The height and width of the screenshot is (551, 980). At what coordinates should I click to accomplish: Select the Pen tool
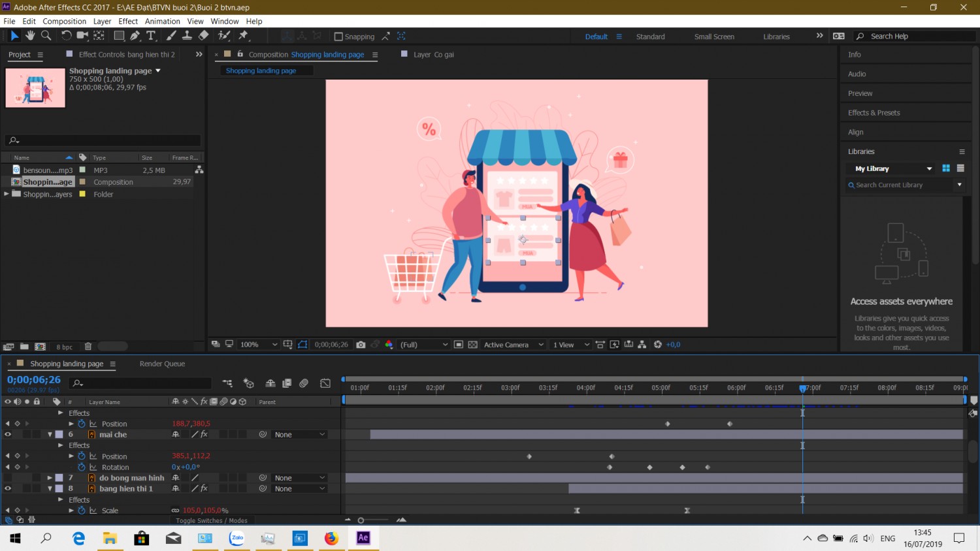(x=135, y=36)
